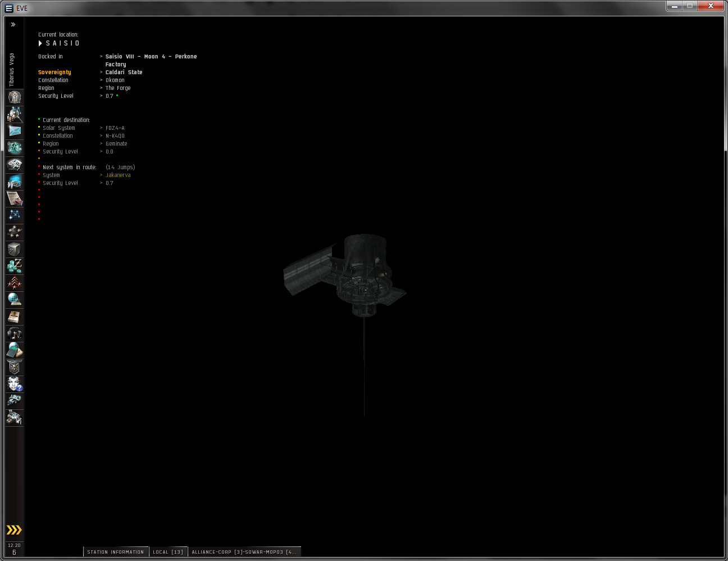Click the 14 Jumps route text
Screen dimensions: 728x561
(120, 168)
